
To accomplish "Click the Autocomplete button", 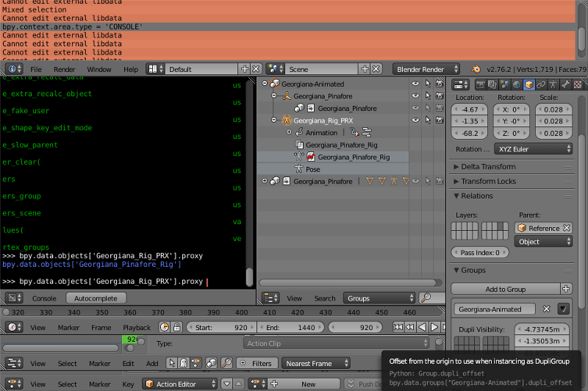I will (x=96, y=298).
